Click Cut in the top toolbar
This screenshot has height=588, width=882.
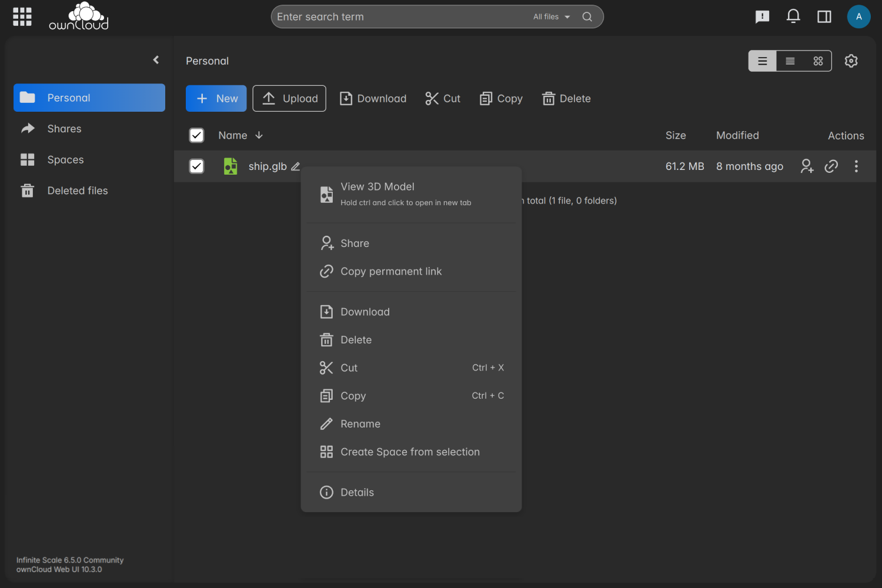click(x=443, y=98)
